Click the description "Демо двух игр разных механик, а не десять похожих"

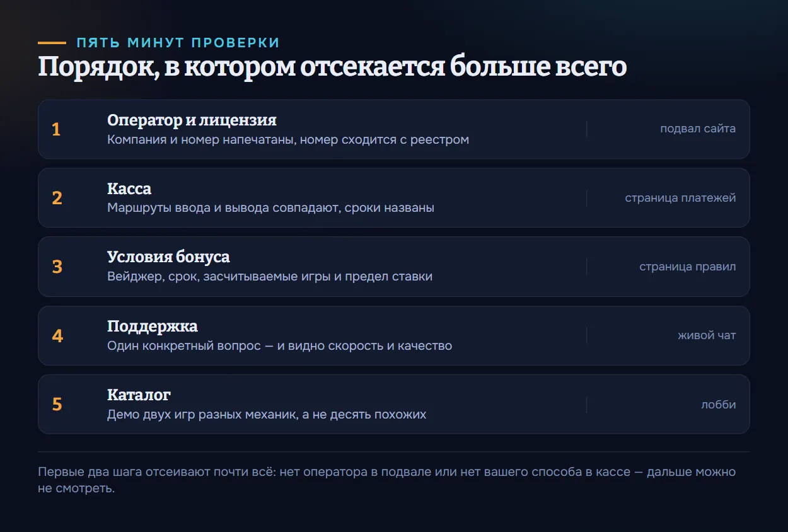pyautogui.click(x=267, y=414)
